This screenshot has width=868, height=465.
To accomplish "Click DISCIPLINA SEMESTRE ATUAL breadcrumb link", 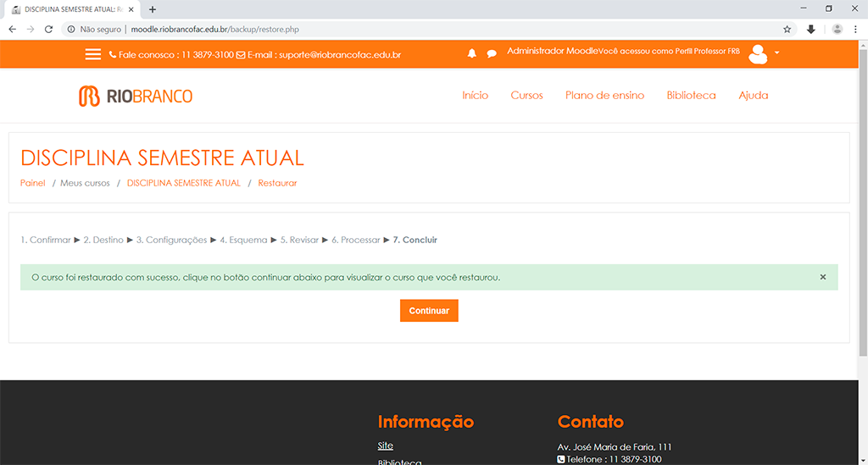I will tap(184, 183).
